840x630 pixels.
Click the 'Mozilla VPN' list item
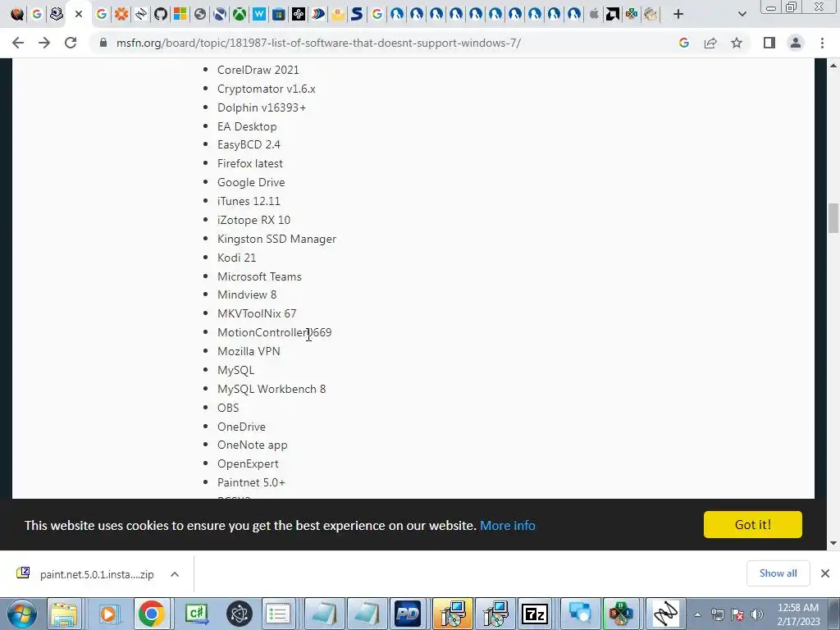point(249,351)
